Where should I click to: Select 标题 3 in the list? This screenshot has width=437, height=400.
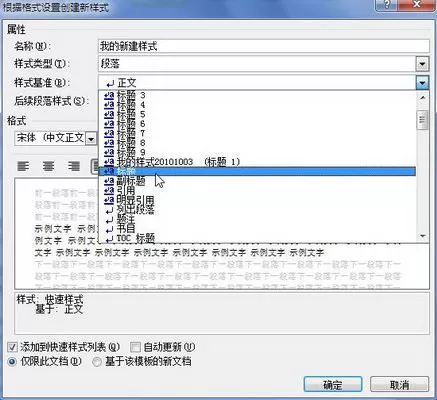click(x=257, y=95)
